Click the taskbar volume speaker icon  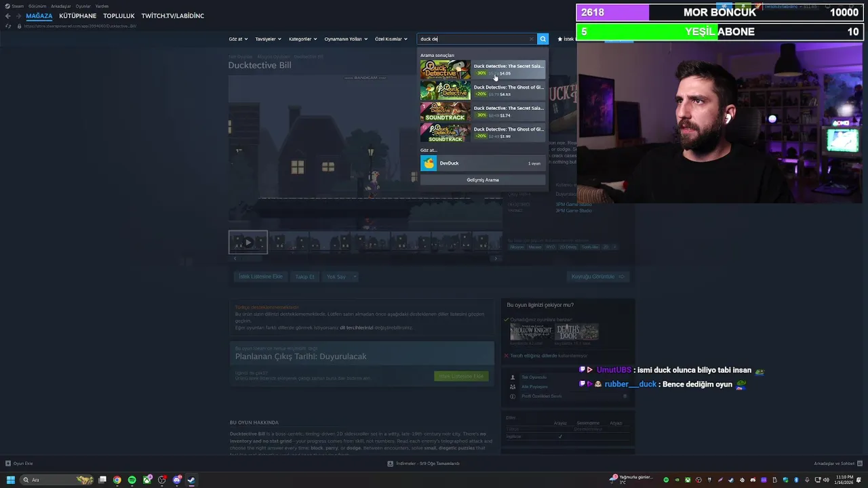826,480
